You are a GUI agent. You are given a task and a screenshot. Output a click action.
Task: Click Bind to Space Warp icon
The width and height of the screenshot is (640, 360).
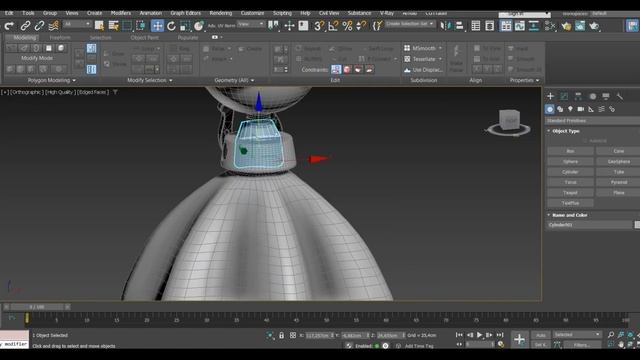point(53,26)
